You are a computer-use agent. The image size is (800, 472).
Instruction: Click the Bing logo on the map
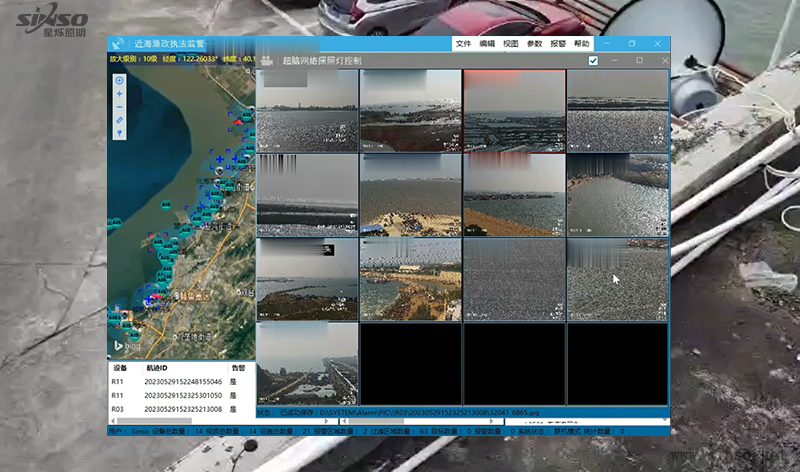click(123, 345)
